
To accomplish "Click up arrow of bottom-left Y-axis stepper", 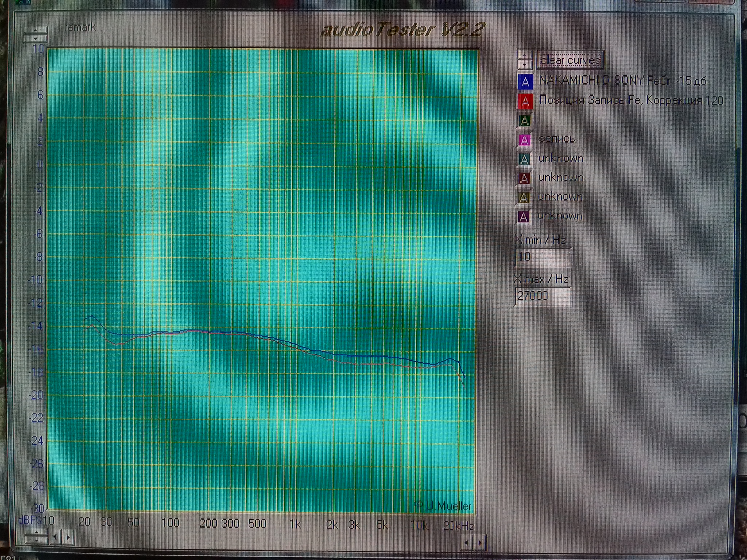I will pos(36,533).
